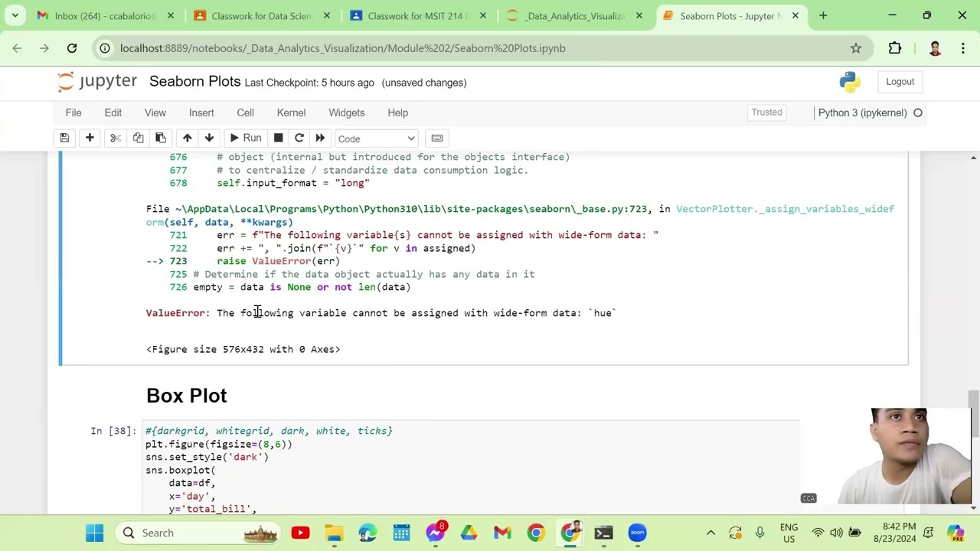Open the Help menu
Screen dimensions: 980x551
coord(398,112)
